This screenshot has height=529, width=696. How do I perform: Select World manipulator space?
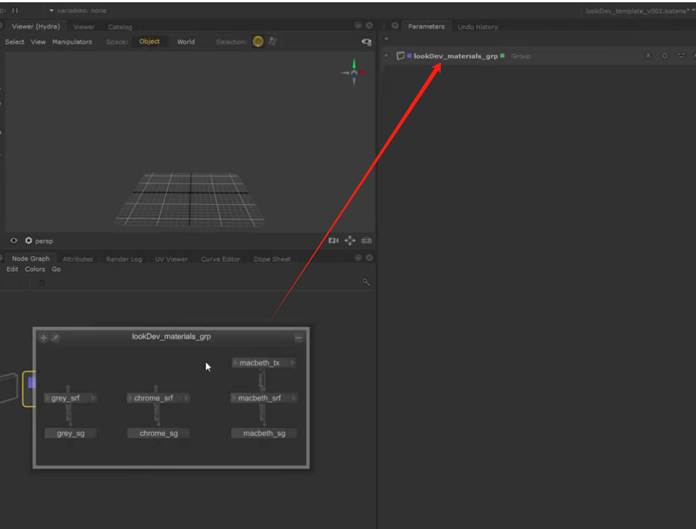[186, 42]
